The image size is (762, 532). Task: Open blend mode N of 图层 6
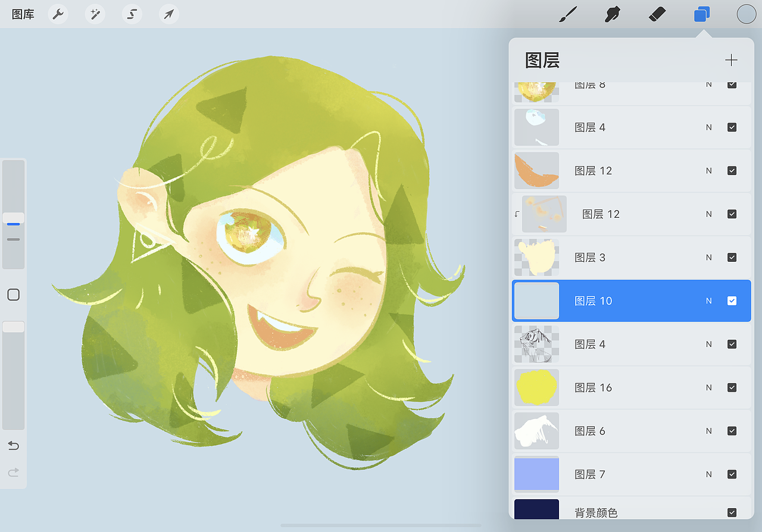tap(708, 431)
